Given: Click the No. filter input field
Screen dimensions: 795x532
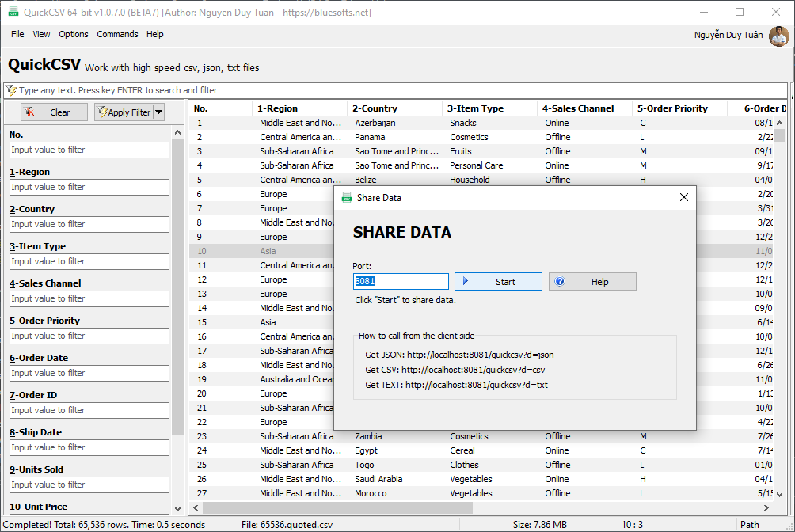Looking at the screenshot, I should coord(89,150).
